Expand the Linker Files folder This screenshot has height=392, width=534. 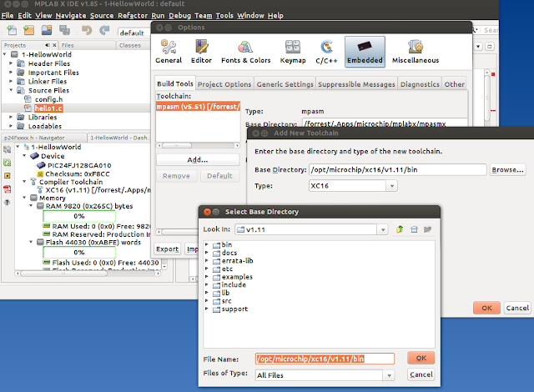click(11, 81)
